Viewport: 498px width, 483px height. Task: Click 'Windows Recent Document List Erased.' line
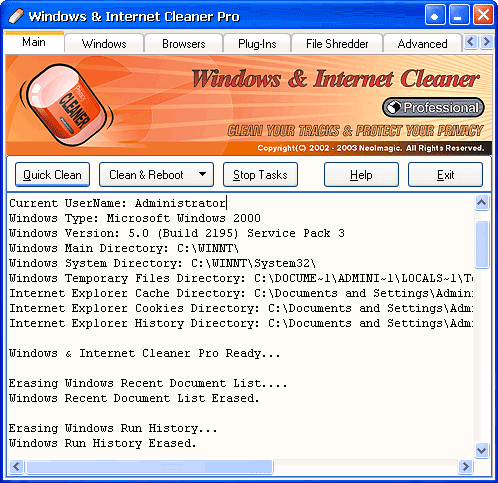[x=134, y=398]
